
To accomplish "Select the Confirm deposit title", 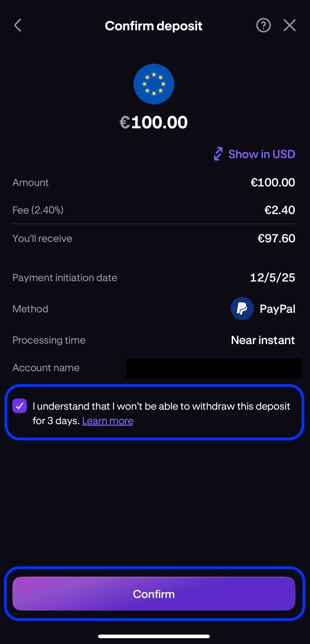I will (x=154, y=26).
